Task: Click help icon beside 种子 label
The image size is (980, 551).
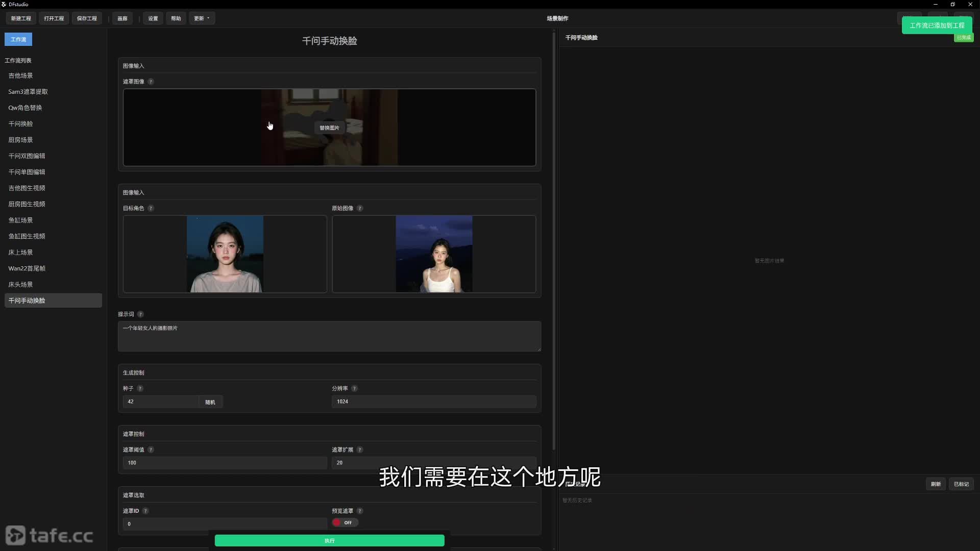Action: pyautogui.click(x=140, y=389)
